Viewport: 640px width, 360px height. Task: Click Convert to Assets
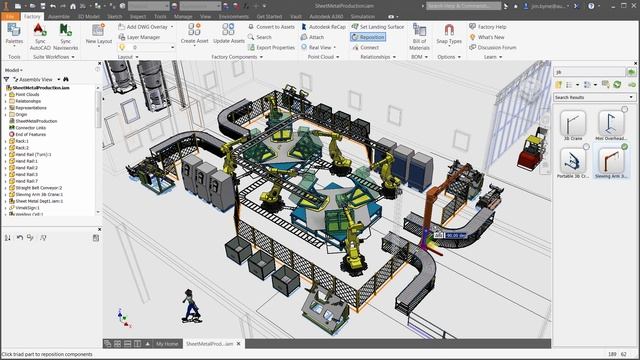(271, 27)
